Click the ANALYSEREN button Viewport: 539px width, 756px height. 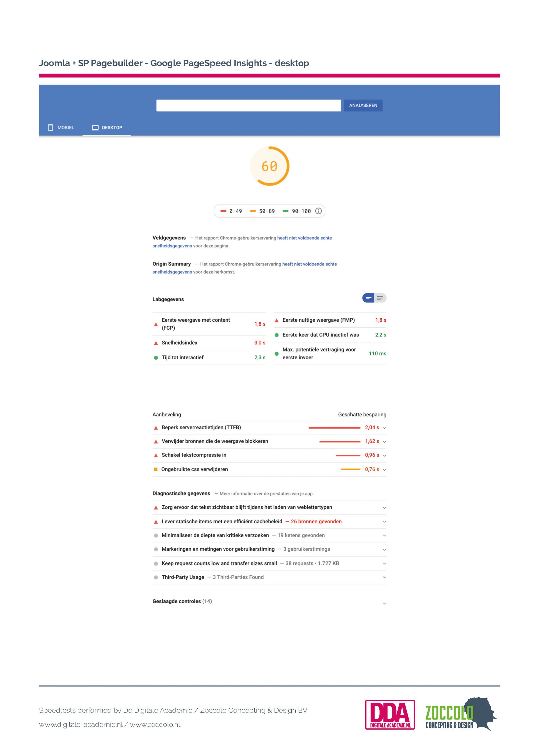coord(363,106)
